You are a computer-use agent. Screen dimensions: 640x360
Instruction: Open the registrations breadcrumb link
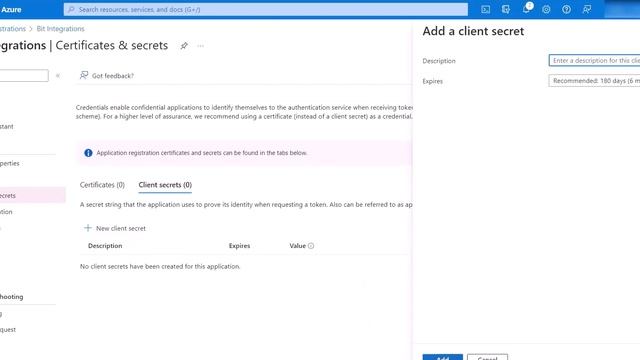pos(13,29)
